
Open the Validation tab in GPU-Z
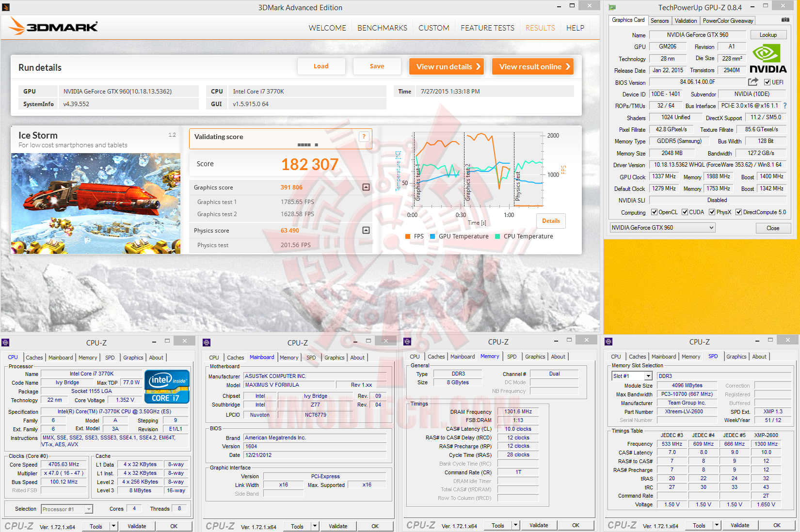[x=686, y=21]
